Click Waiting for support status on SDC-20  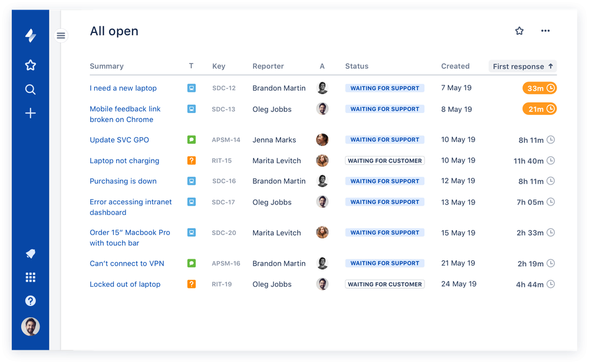click(384, 232)
